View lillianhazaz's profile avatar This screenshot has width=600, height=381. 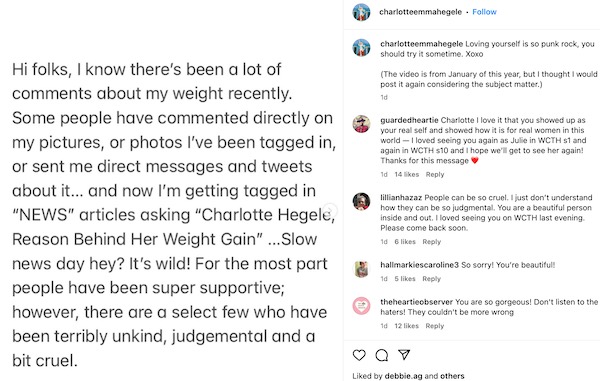(361, 202)
